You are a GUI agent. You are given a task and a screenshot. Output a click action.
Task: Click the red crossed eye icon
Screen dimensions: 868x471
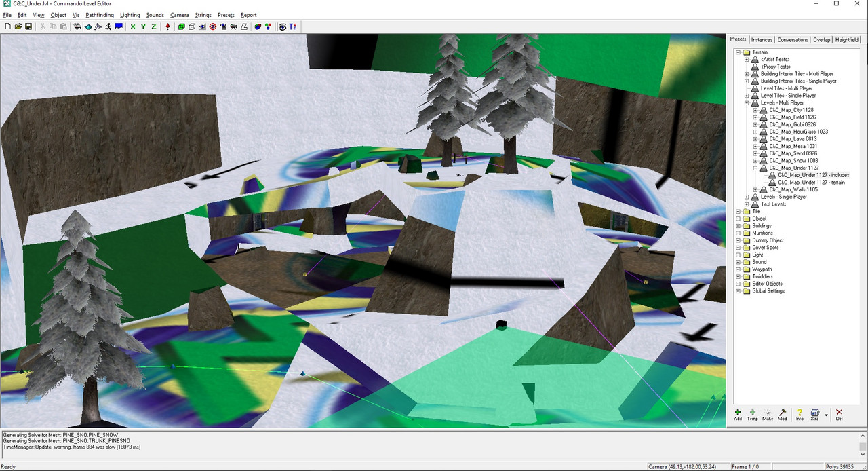(x=213, y=26)
